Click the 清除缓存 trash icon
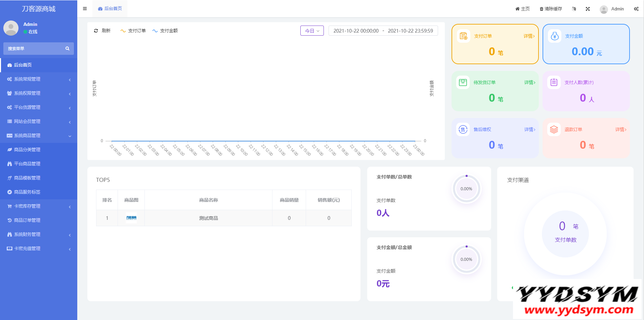The height and width of the screenshot is (320, 644). pos(541,9)
